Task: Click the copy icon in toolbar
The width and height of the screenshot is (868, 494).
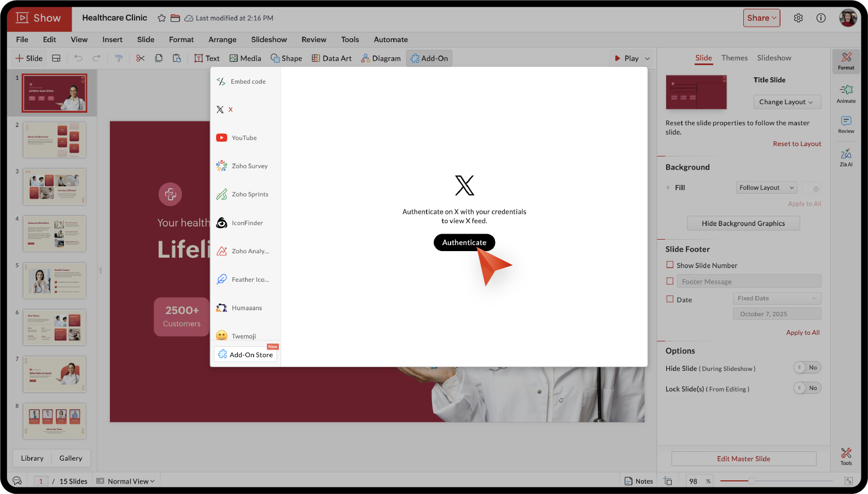Action: [x=159, y=58]
